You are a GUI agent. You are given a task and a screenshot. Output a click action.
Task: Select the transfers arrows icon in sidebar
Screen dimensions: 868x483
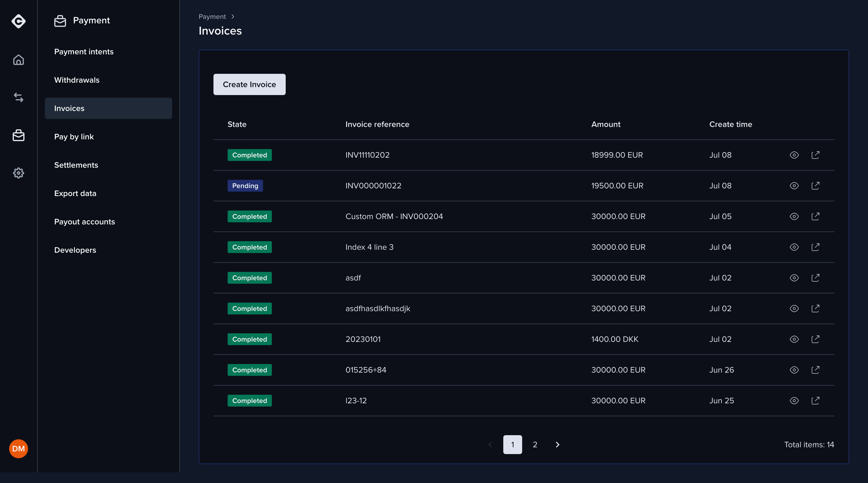pyautogui.click(x=18, y=97)
